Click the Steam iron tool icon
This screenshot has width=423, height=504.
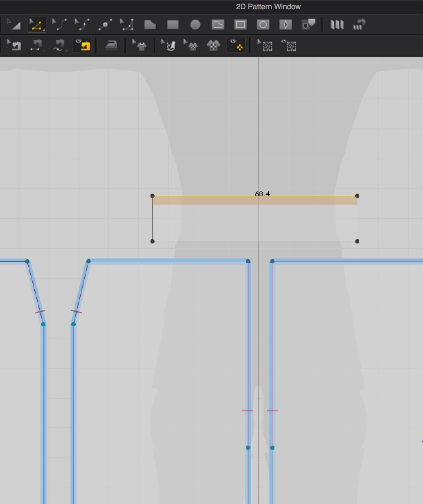pos(111,45)
